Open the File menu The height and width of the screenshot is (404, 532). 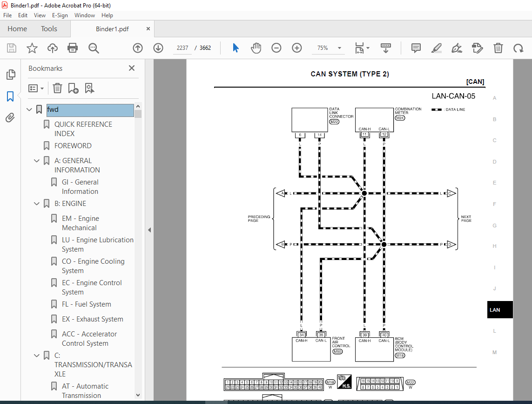(x=7, y=15)
